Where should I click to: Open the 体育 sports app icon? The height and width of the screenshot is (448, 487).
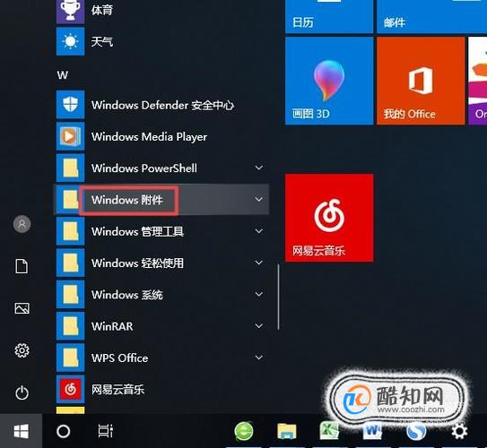tap(70, 11)
